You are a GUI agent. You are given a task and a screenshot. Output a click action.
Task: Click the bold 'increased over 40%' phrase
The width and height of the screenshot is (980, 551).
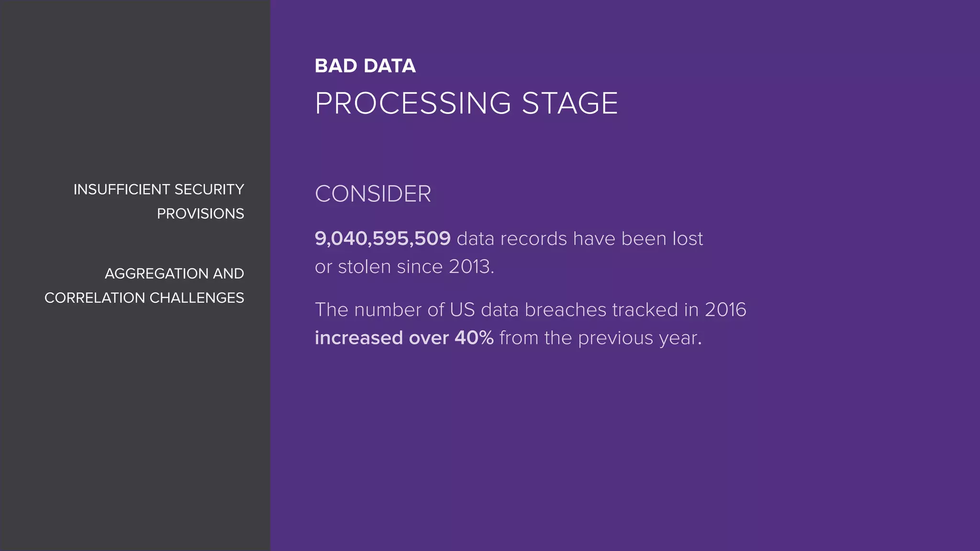(x=404, y=338)
